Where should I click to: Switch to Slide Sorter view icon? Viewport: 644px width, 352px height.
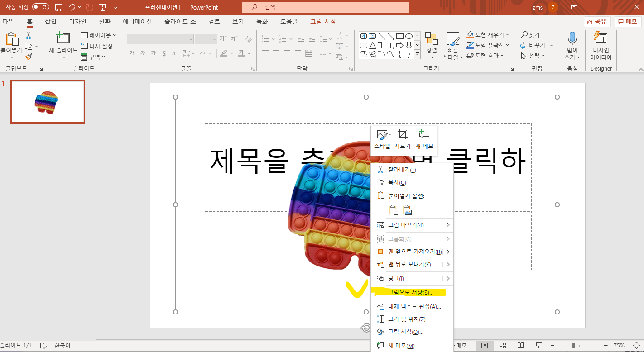pos(502,346)
